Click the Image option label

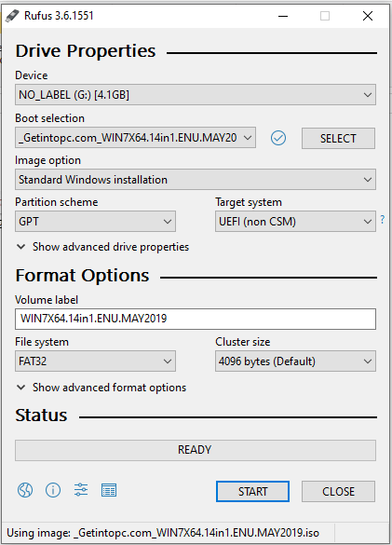click(48, 160)
